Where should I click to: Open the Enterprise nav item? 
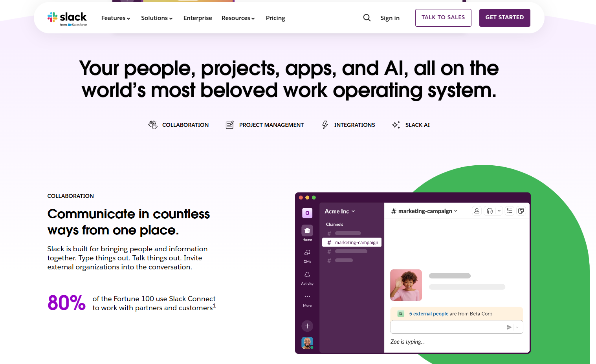tap(198, 18)
